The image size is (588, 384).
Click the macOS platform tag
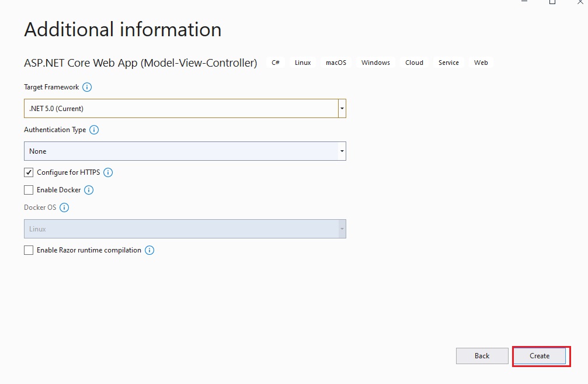click(x=336, y=63)
